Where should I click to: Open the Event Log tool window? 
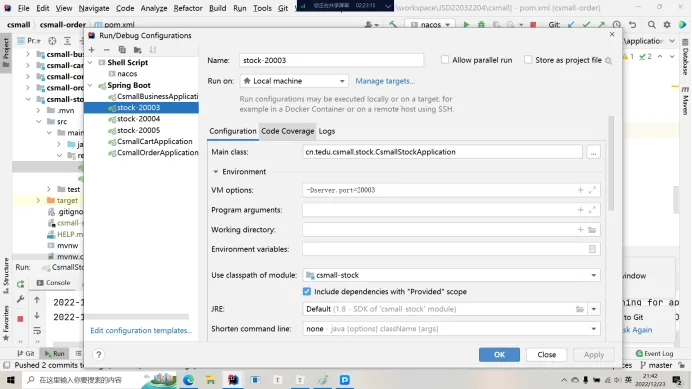point(654,353)
